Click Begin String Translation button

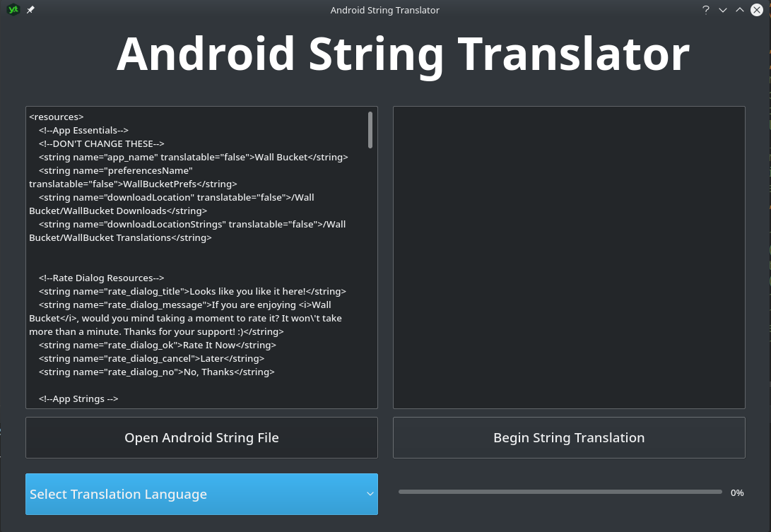[569, 437]
